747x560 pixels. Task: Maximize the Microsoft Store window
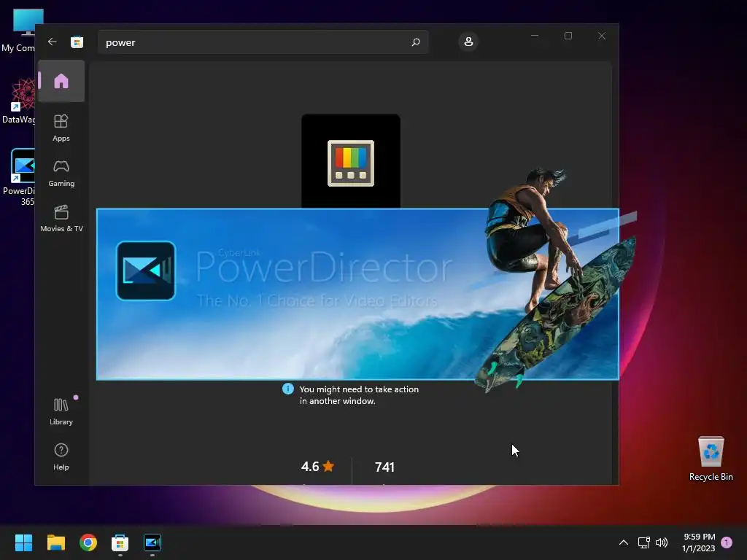tap(568, 36)
